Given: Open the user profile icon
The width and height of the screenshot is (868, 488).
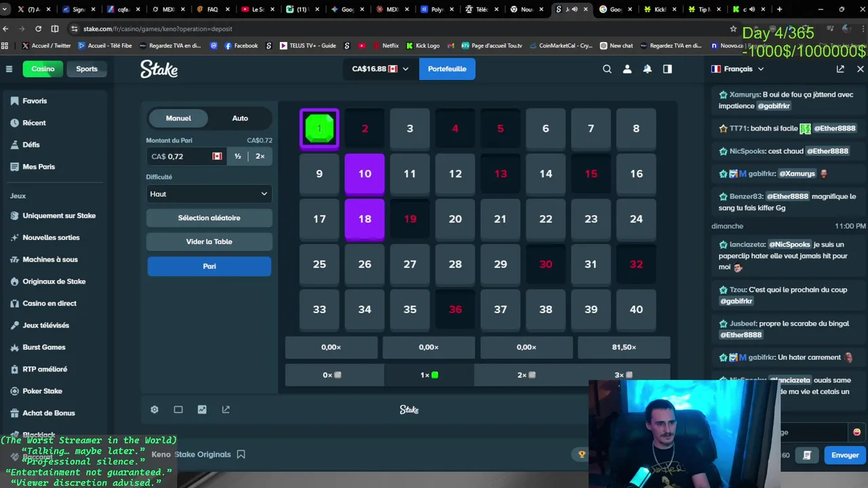Looking at the screenshot, I should pos(627,69).
